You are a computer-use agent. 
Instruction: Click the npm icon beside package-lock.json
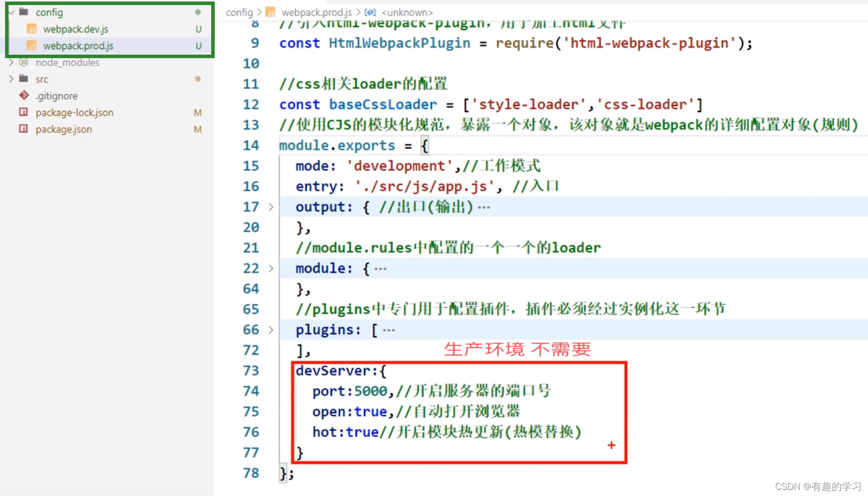(x=23, y=112)
